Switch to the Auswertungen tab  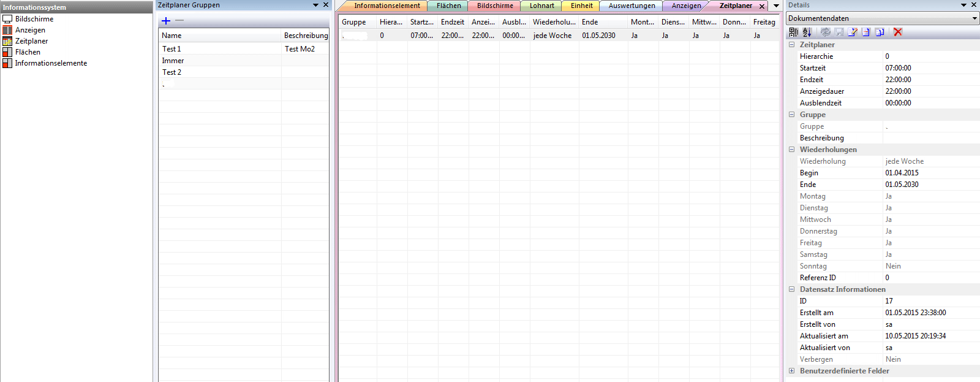tap(631, 6)
